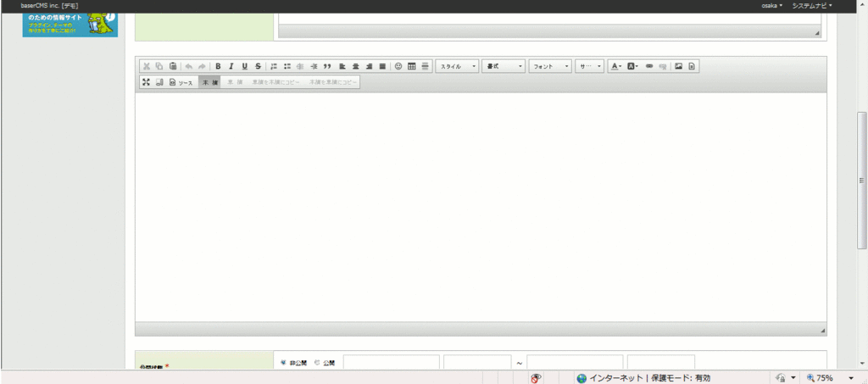Viewport: 868px width, 384px height.
Task: Align text right
Action: 370,66
